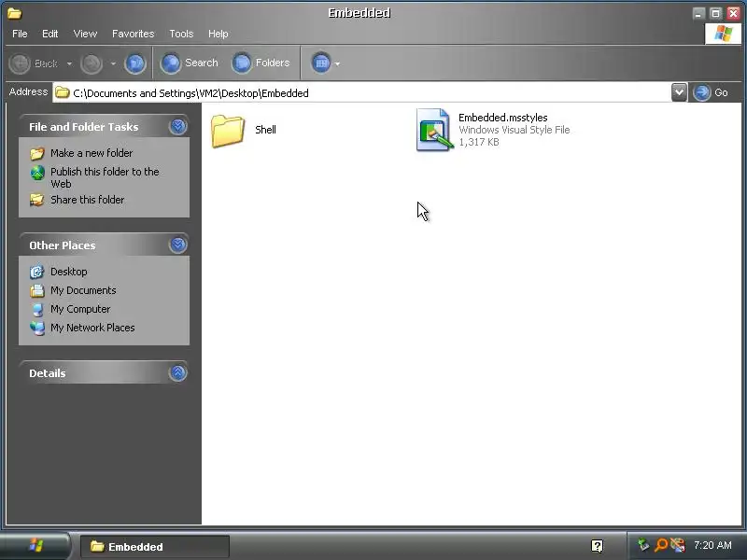Open the Views dropdown arrow
This screenshot has width=747, height=560.
pos(337,63)
